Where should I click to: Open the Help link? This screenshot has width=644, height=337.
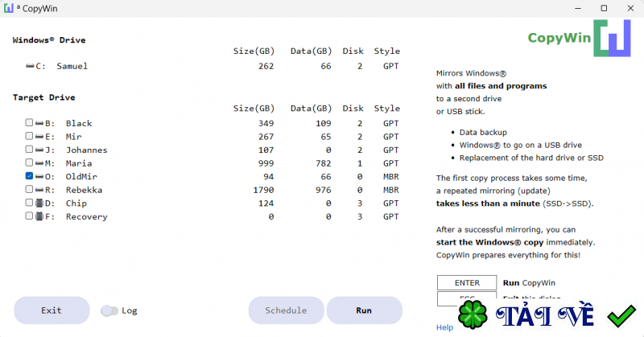pyautogui.click(x=444, y=327)
